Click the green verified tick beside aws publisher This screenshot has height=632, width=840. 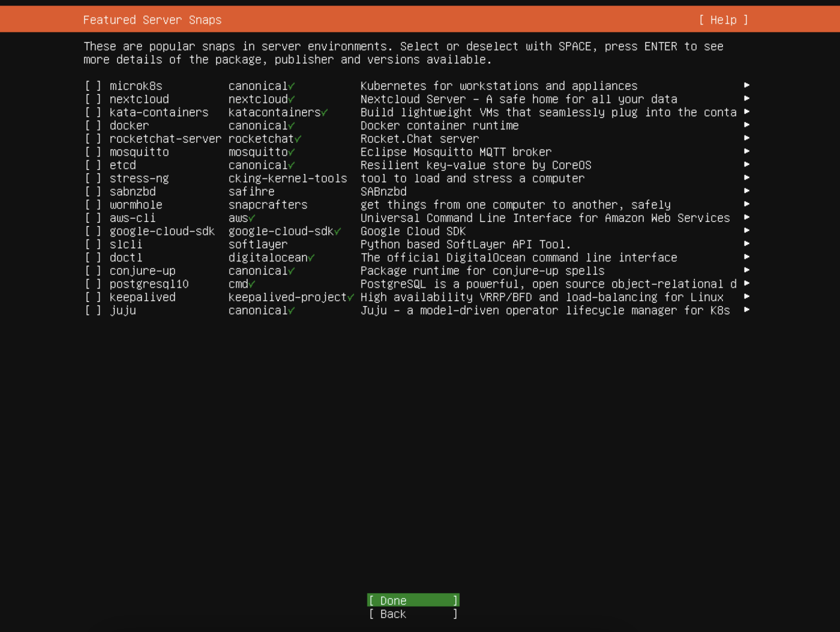[252, 218]
